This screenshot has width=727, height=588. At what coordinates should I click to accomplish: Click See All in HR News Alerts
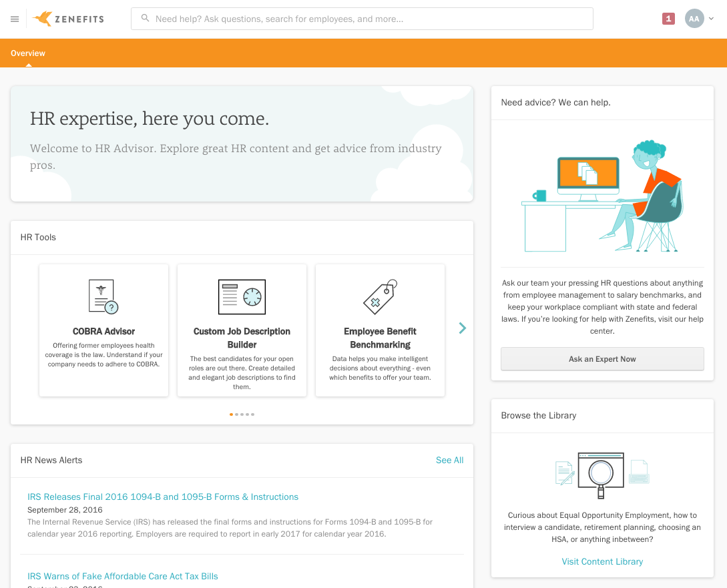(449, 460)
